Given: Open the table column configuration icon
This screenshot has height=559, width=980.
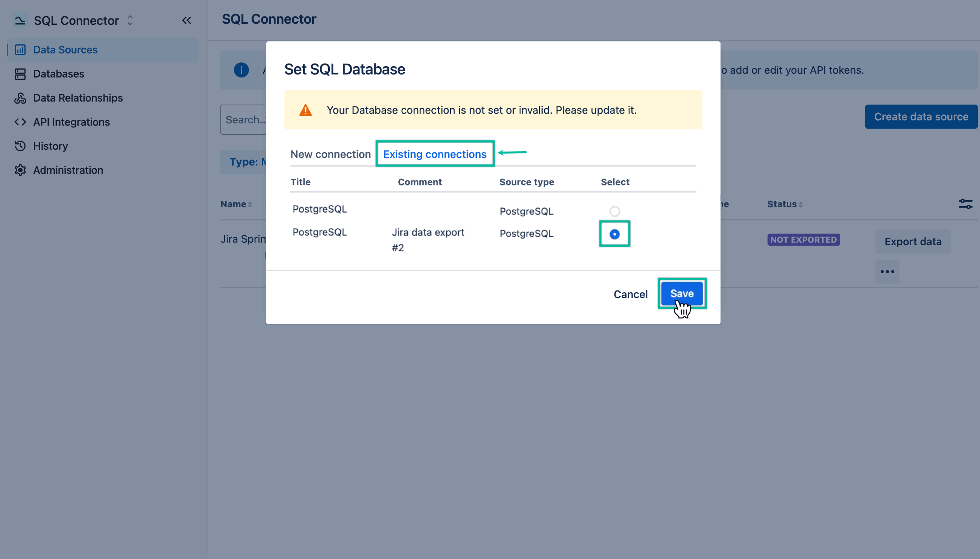Looking at the screenshot, I should point(966,204).
